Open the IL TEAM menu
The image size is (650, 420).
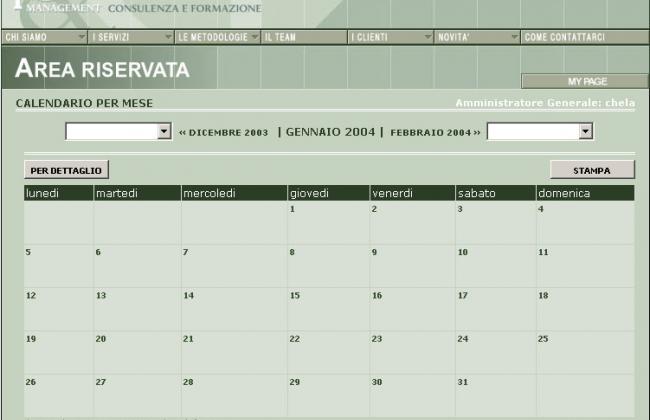tap(281, 37)
